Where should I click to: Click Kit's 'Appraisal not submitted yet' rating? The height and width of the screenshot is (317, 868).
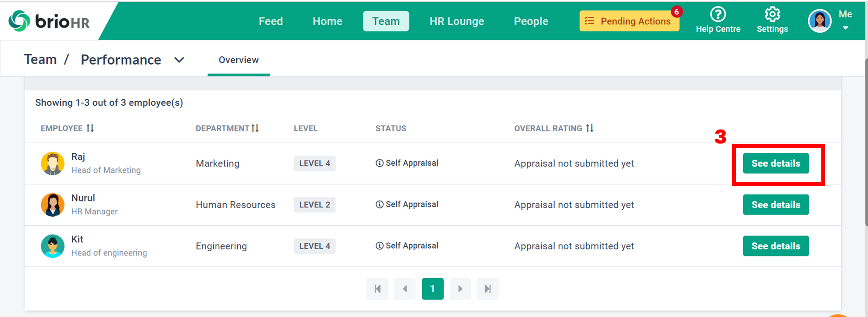click(574, 246)
